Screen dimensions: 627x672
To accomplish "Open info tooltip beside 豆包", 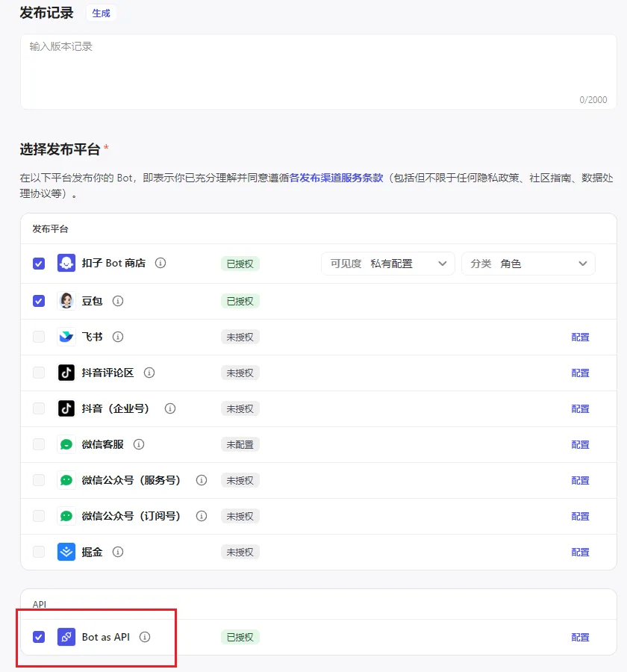I will (118, 301).
